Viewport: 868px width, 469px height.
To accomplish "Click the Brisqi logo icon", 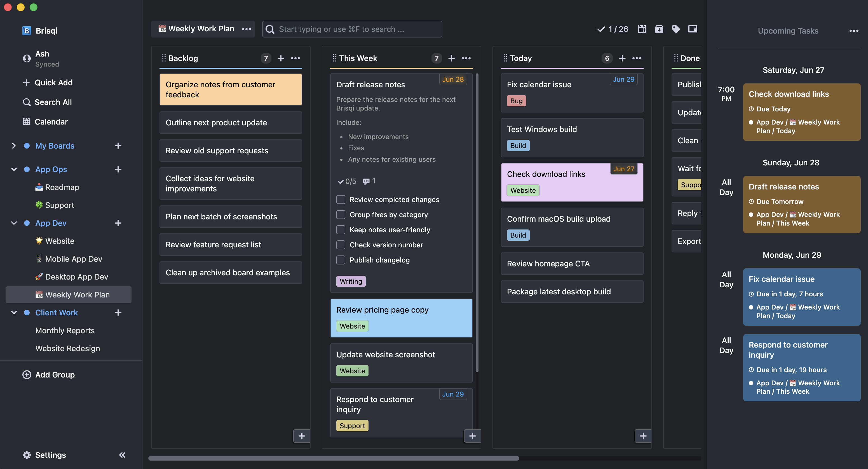I will (27, 31).
